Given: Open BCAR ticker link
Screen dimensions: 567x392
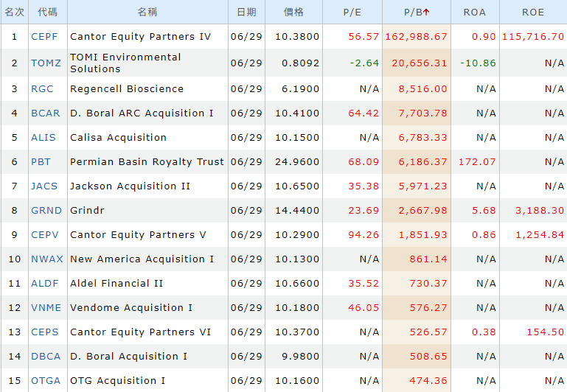Looking at the screenshot, I should pyautogui.click(x=45, y=113).
